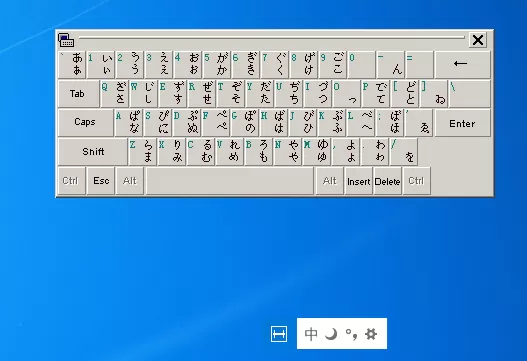The image size is (527, 361).
Task: Switch input mode via the 中 icon
Action: point(311,334)
